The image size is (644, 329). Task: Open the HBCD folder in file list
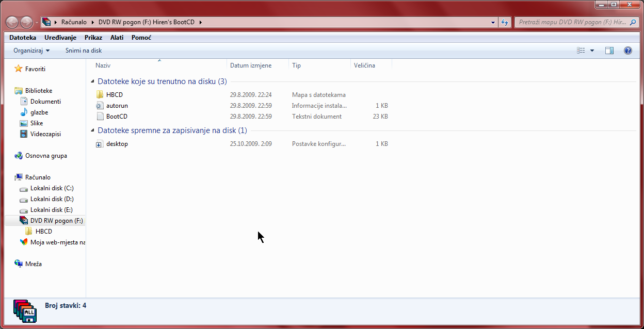point(114,95)
